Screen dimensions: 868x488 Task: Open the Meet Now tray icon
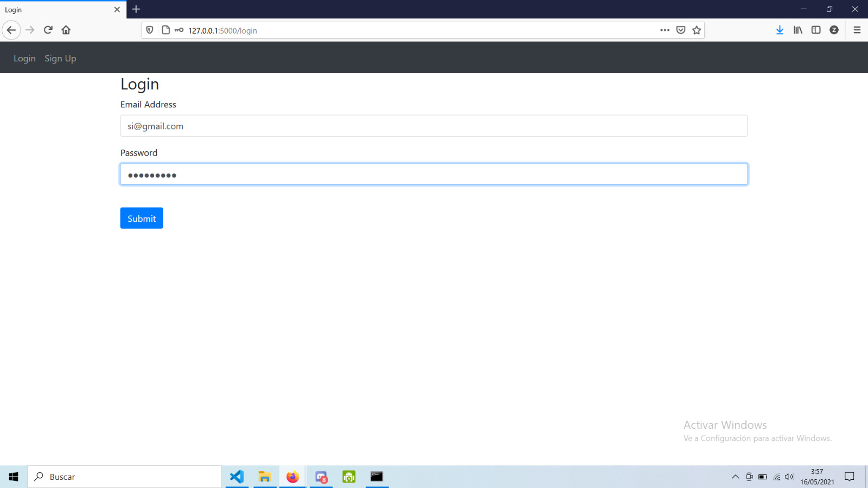point(749,477)
